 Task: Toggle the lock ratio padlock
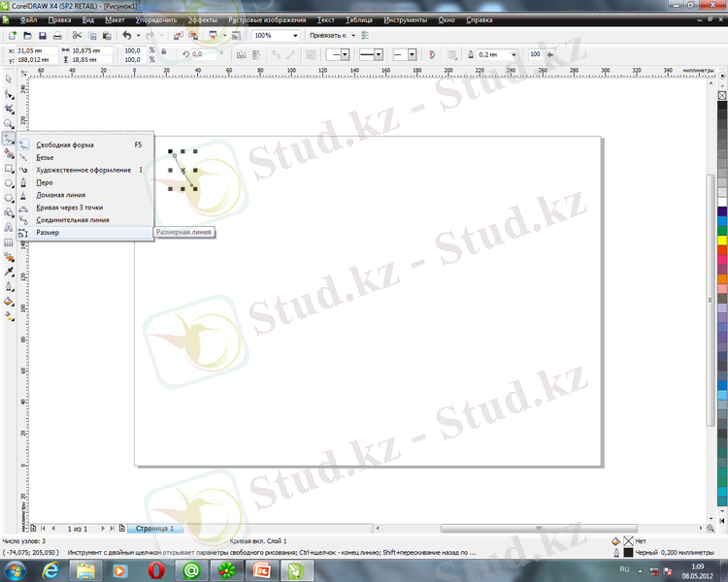point(163,52)
